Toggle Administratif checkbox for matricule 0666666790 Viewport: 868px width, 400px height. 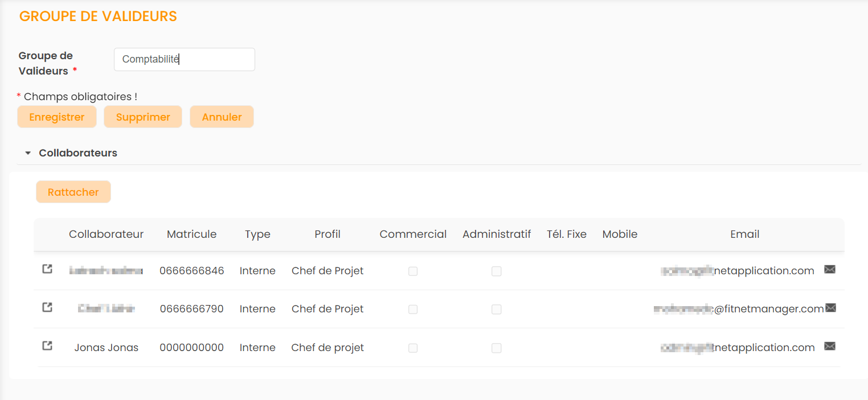[x=497, y=310]
